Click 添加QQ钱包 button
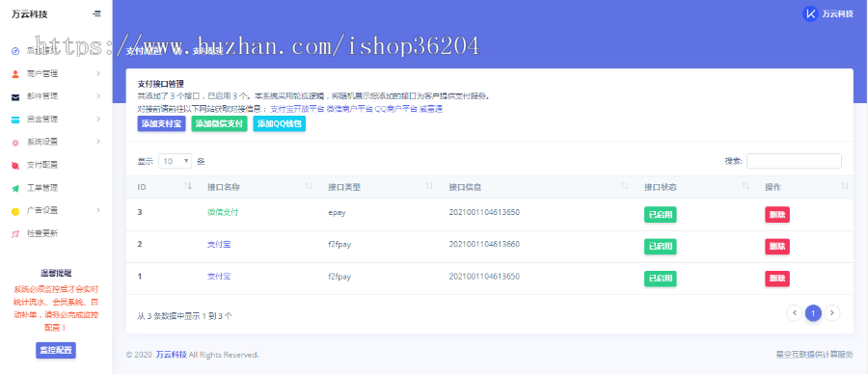Image resolution: width=868 pixels, height=374 pixels. pos(280,124)
